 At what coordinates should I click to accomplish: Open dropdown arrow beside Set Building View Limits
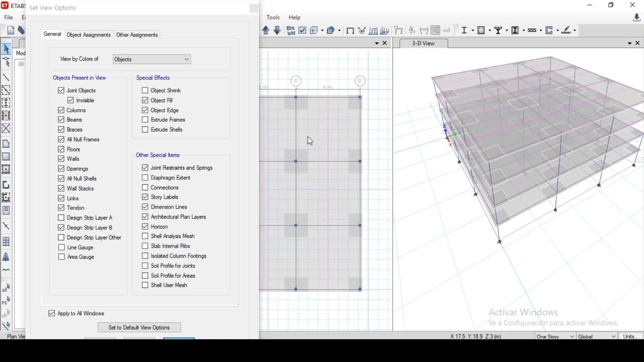point(322,31)
